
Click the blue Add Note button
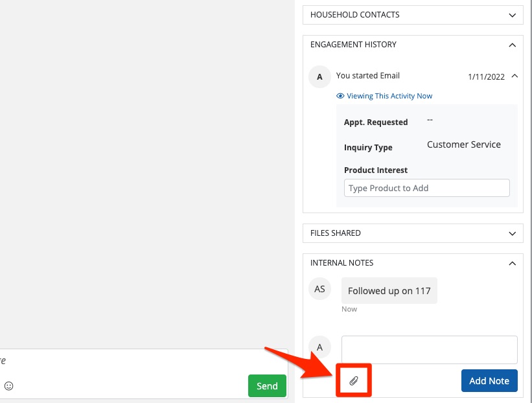[x=489, y=381]
